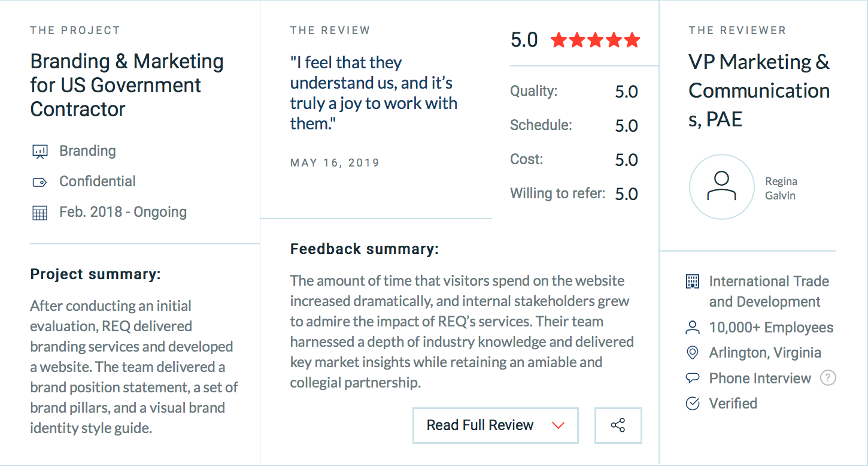
Task: Click the calendar icon beside Feb. 2018
Action: 40,213
